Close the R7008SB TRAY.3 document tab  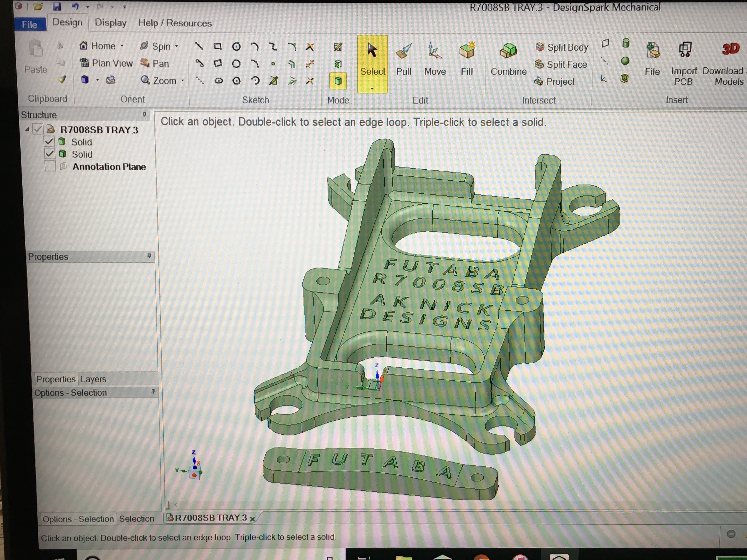[x=252, y=519]
